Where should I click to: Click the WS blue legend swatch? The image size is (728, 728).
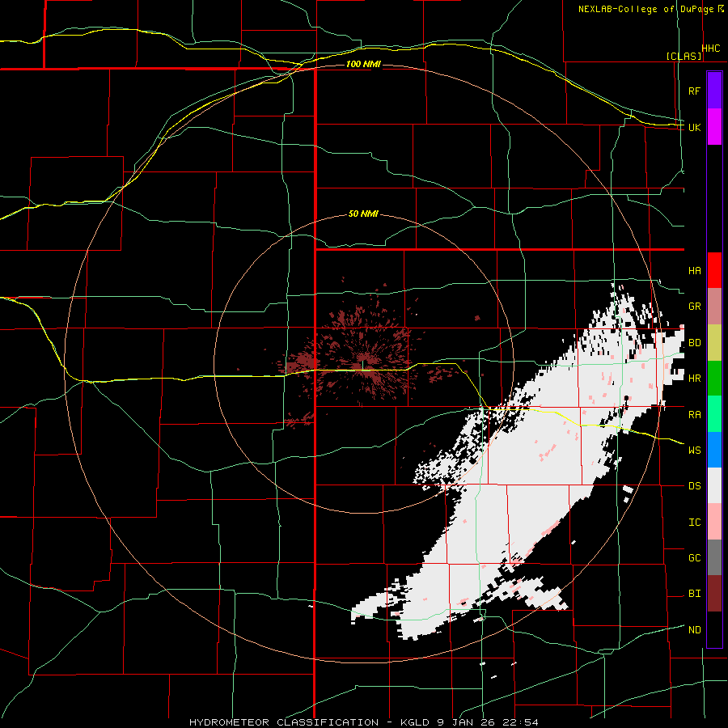pos(714,450)
